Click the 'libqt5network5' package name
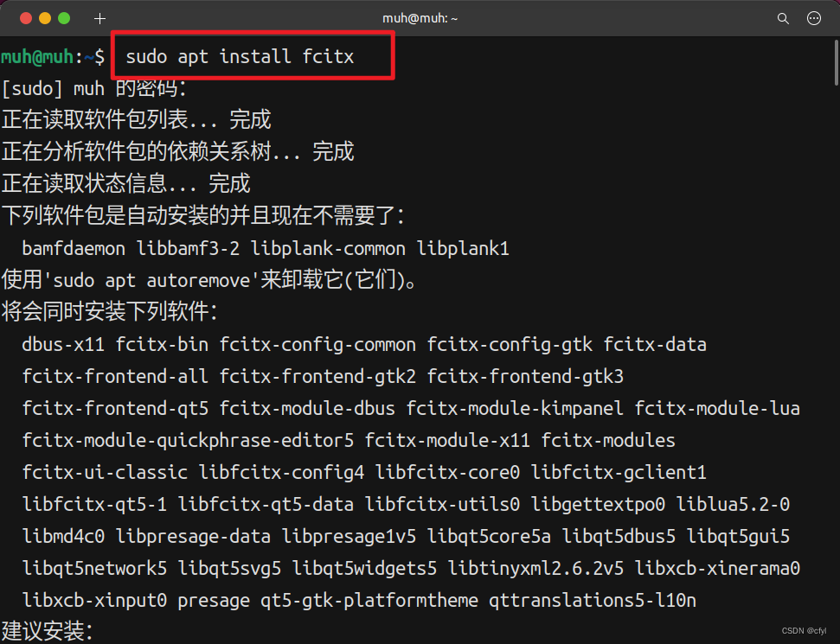Image resolution: width=840 pixels, height=644 pixels. click(x=94, y=569)
